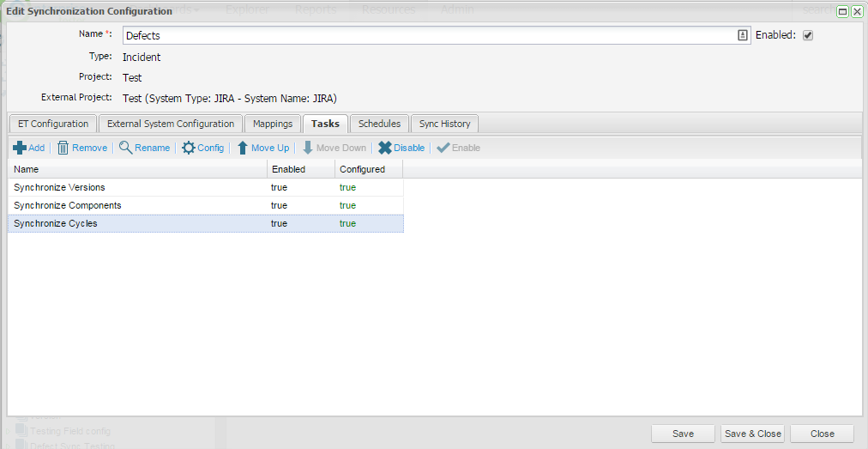Select the Synchronize Versions row
Viewport: 868px width, 449px height.
pos(137,187)
